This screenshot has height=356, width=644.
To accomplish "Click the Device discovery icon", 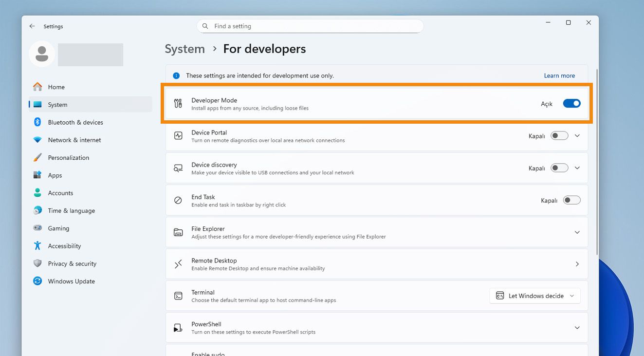I will coord(178,168).
